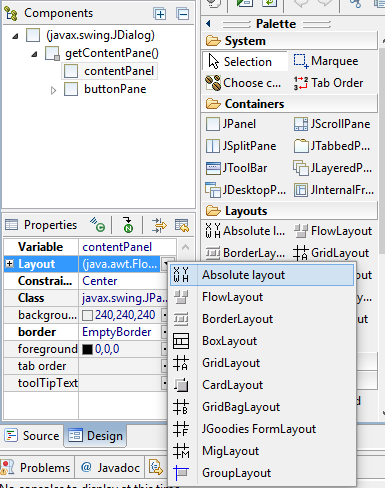Expand the Layout property row
This screenshot has height=488, width=385.
click(x=10, y=264)
